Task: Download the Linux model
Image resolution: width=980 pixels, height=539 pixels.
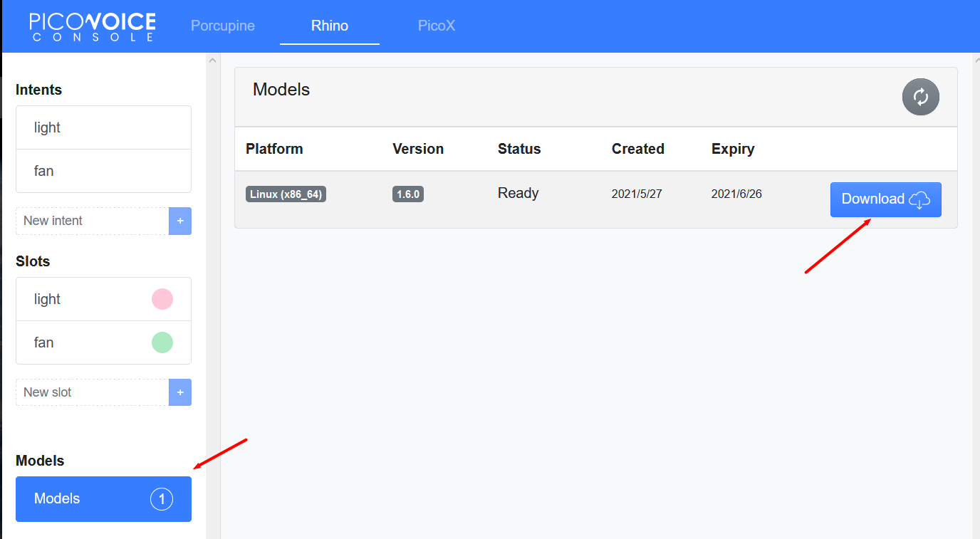Action: click(886, 199)
